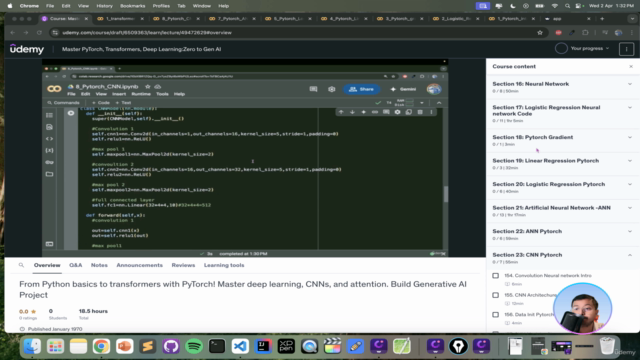Open Spotlight search in the menu bar
640x360 pixels.
click(x=567, y=6)
